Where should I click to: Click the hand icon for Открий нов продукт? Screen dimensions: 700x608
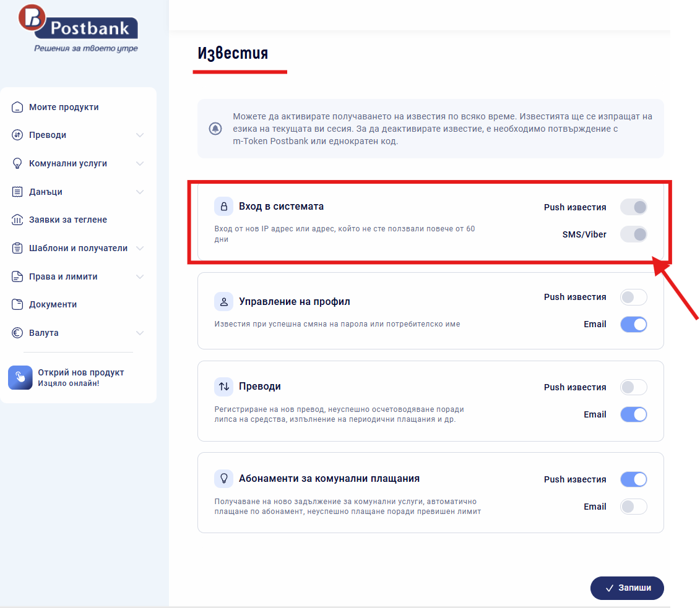20,377
